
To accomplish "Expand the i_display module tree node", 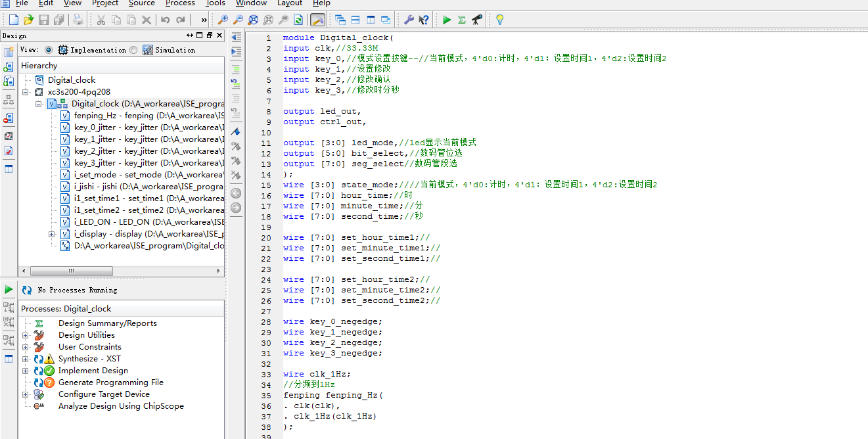I will pos(52,234).
